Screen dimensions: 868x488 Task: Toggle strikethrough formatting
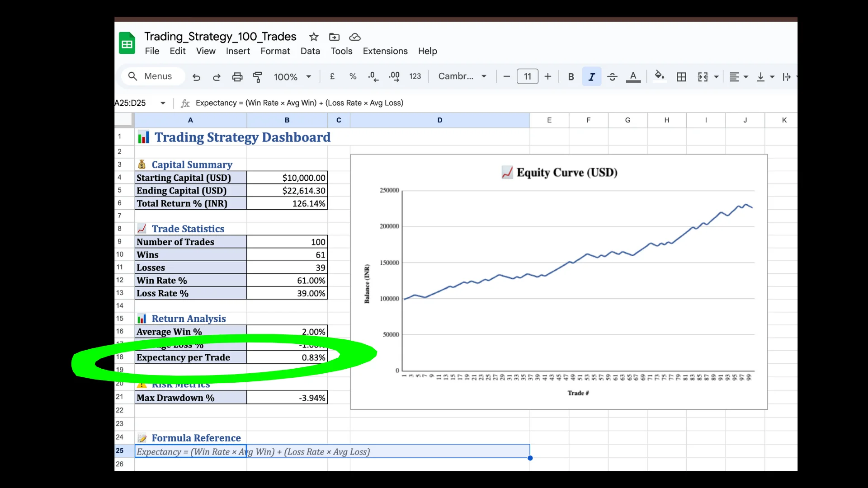[612, 77]
